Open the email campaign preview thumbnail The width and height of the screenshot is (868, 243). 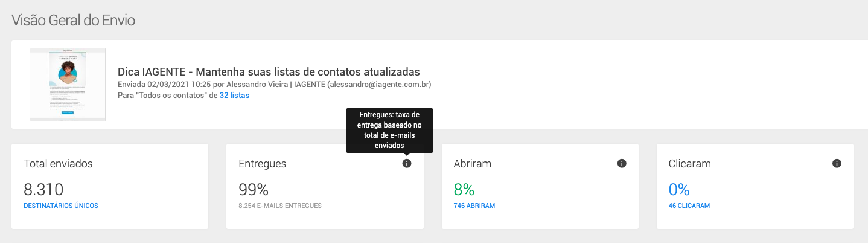pos(68,84)
